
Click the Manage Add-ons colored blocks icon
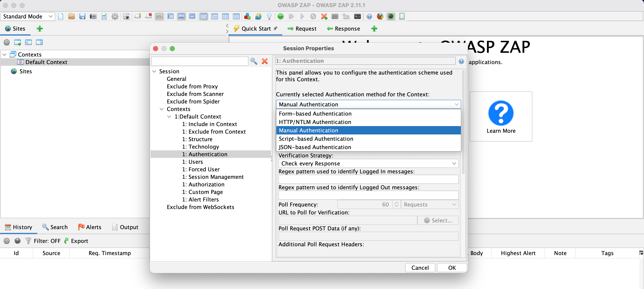click(x=247, y=17)
